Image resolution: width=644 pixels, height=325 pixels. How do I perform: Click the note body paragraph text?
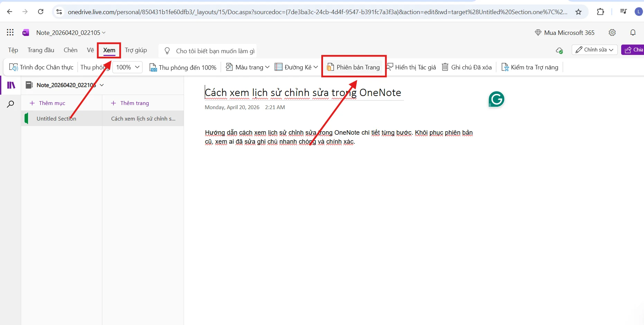[339, 137]
